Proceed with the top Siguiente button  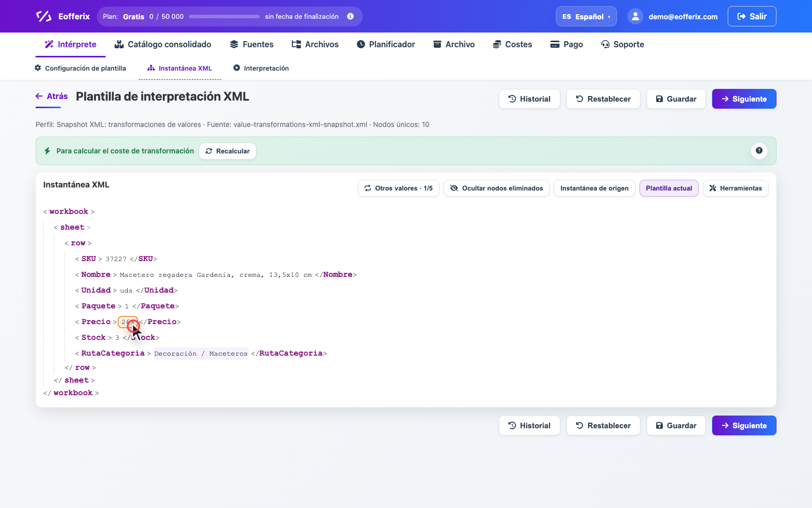click(744, 99)
